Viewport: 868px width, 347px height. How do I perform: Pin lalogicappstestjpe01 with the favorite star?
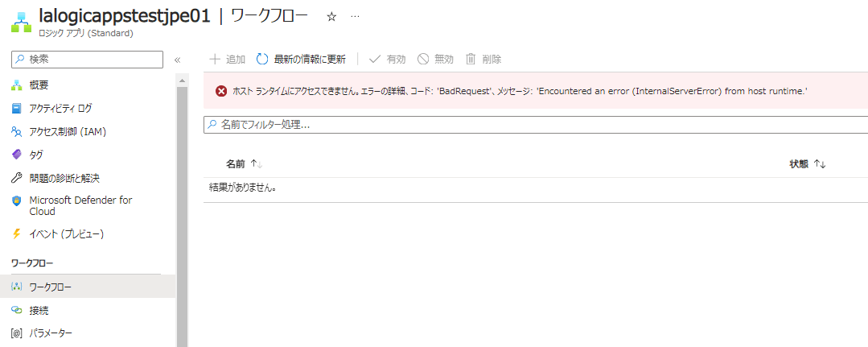[x=331, y=17]
